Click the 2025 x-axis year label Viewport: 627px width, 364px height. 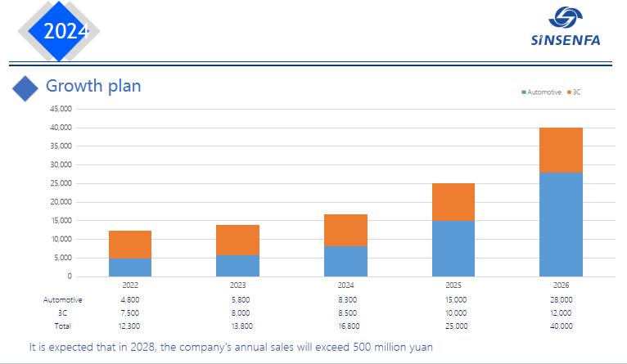(453, 285)
